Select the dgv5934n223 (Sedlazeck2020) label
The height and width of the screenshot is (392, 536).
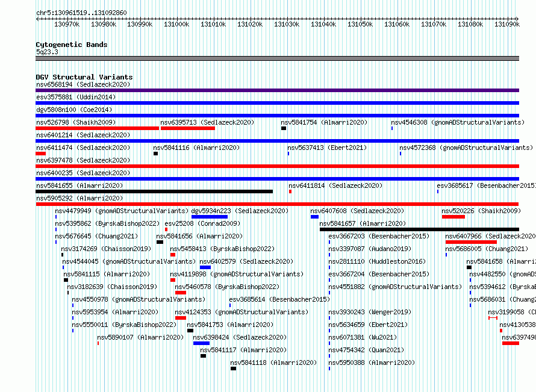pyautogui.click(x=240, y=211)
